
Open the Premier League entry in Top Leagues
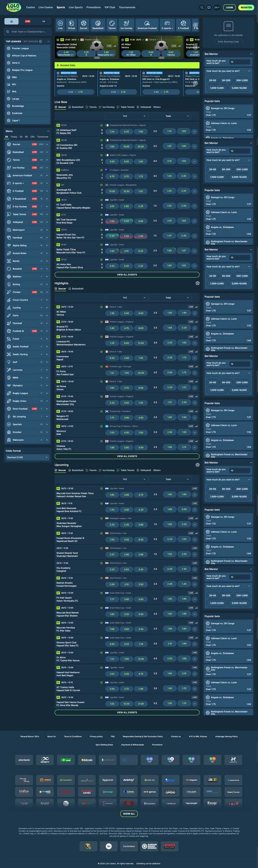[x=20, y=48]
